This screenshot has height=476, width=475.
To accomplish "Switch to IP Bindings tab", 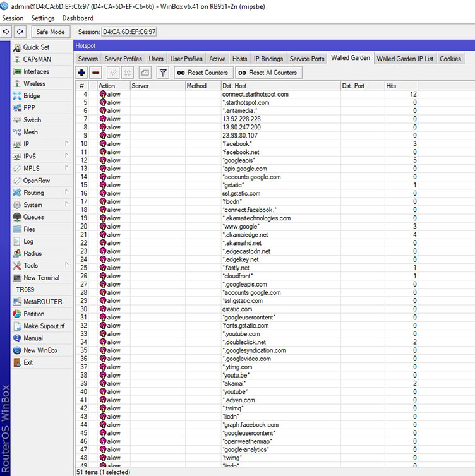I will pos(268,59).
